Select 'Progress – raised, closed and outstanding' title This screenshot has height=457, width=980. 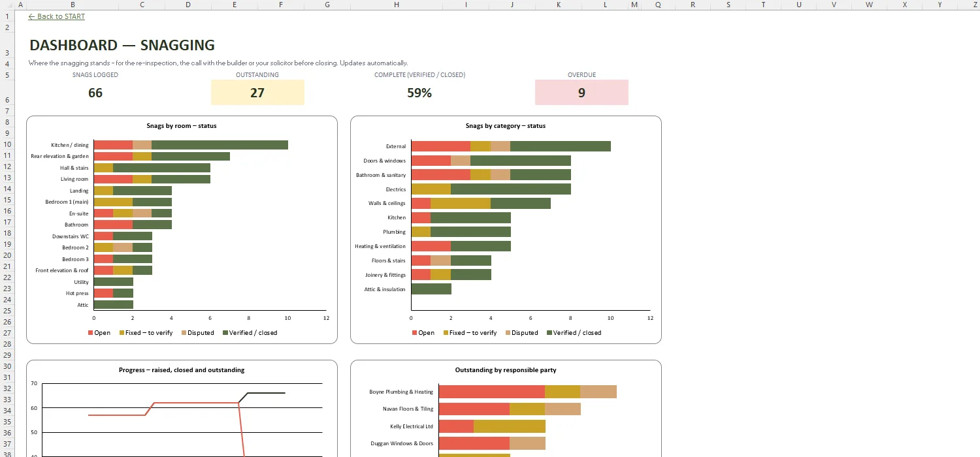click(x=182, y=370)
